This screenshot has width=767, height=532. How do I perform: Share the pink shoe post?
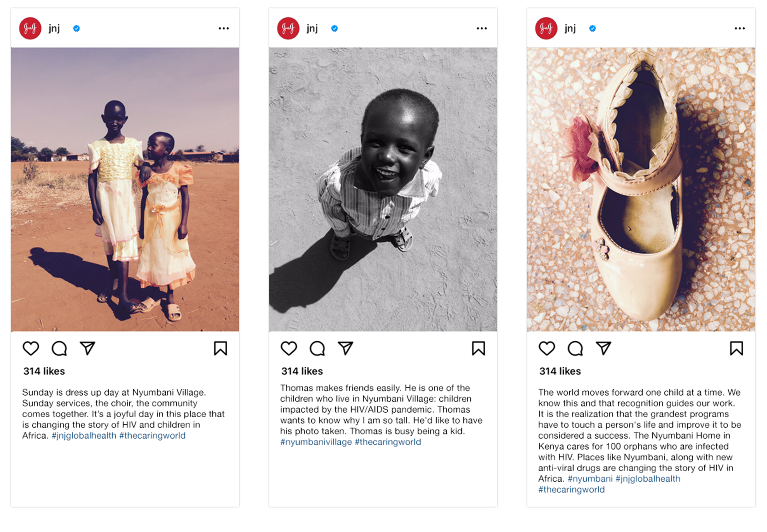(603, 348)
